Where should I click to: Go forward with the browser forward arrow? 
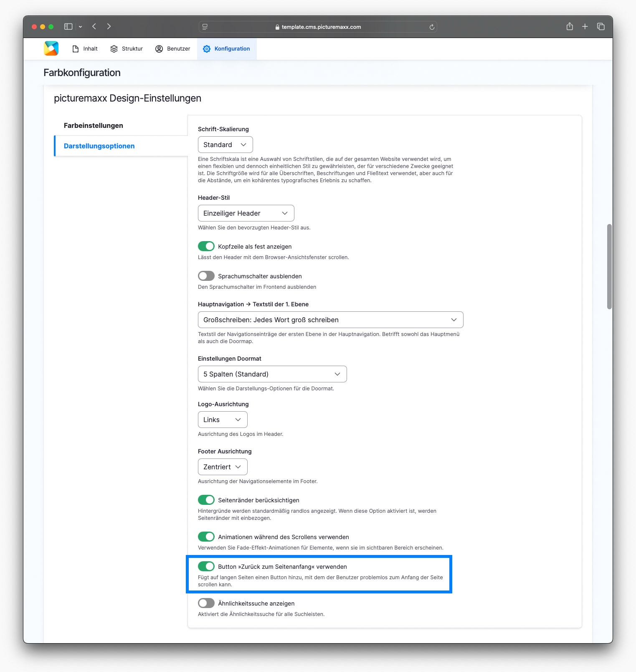(x=109, y=27)
